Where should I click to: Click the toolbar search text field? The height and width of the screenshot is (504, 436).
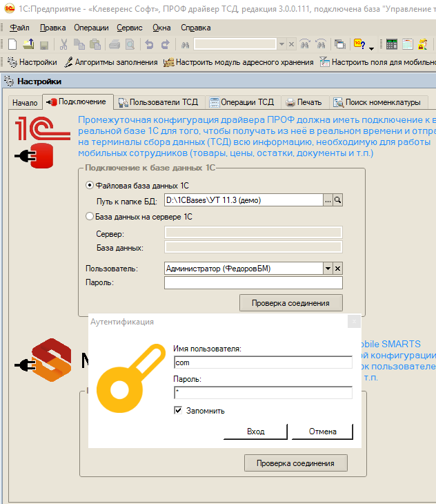click(235, 44)
